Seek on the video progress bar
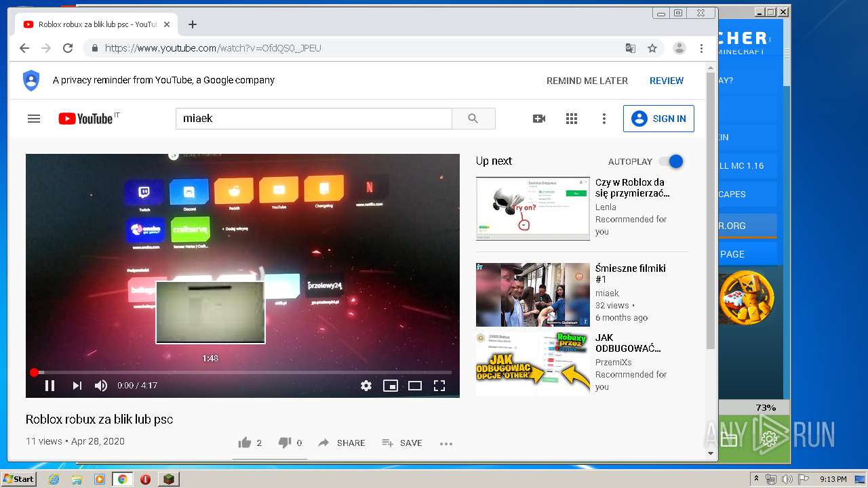Screen dimensions: 868x488 [243, 372]
